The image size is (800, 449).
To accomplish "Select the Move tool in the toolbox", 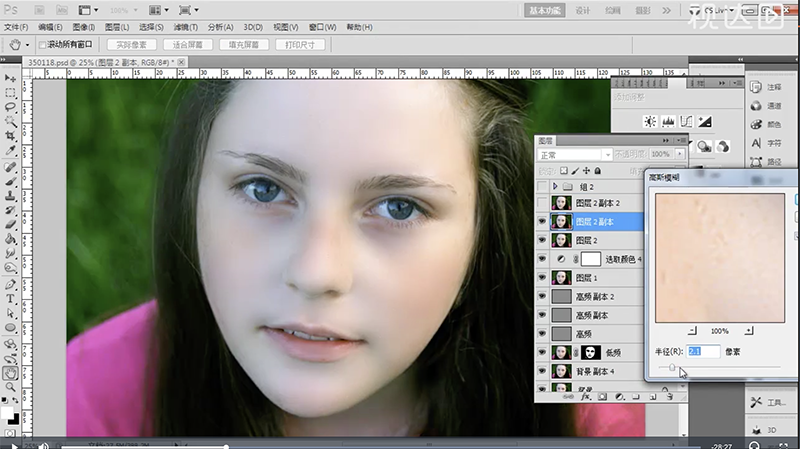I will click(x=10, y=78).
